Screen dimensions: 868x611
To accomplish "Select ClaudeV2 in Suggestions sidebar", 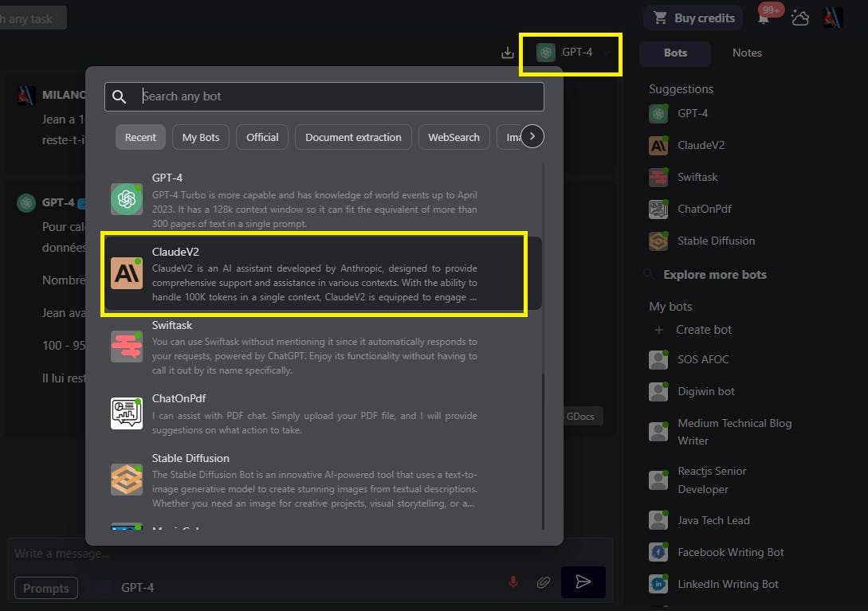I will point(687,146).
